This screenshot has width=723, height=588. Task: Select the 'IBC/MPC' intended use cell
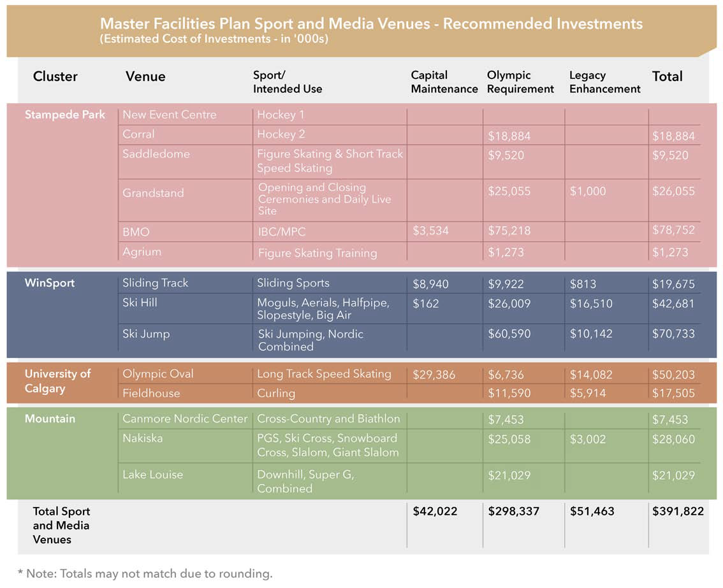coord(281,232)
